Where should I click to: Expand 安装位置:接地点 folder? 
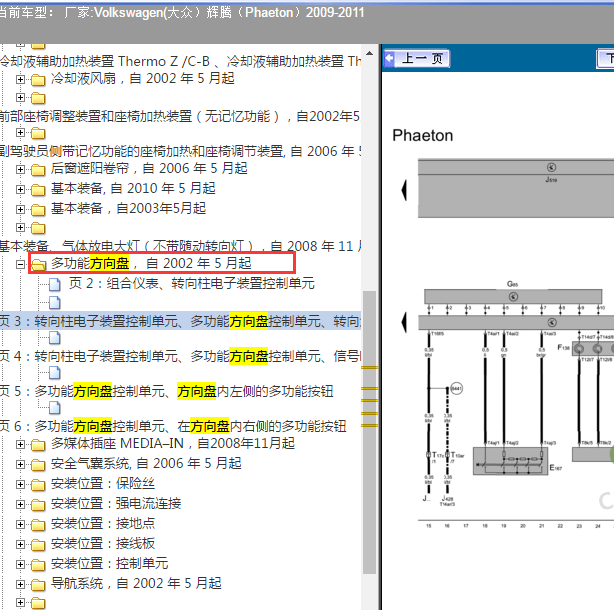[x=20, y=524]
